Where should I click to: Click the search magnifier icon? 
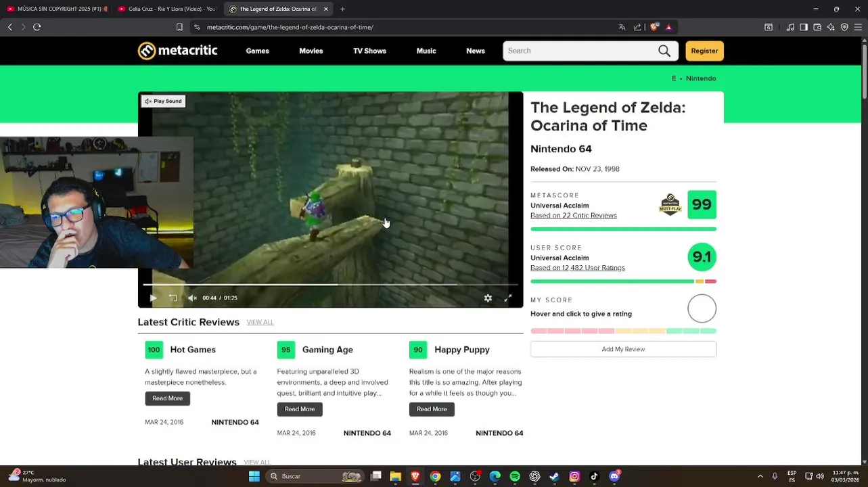click(x=664, y=51)
